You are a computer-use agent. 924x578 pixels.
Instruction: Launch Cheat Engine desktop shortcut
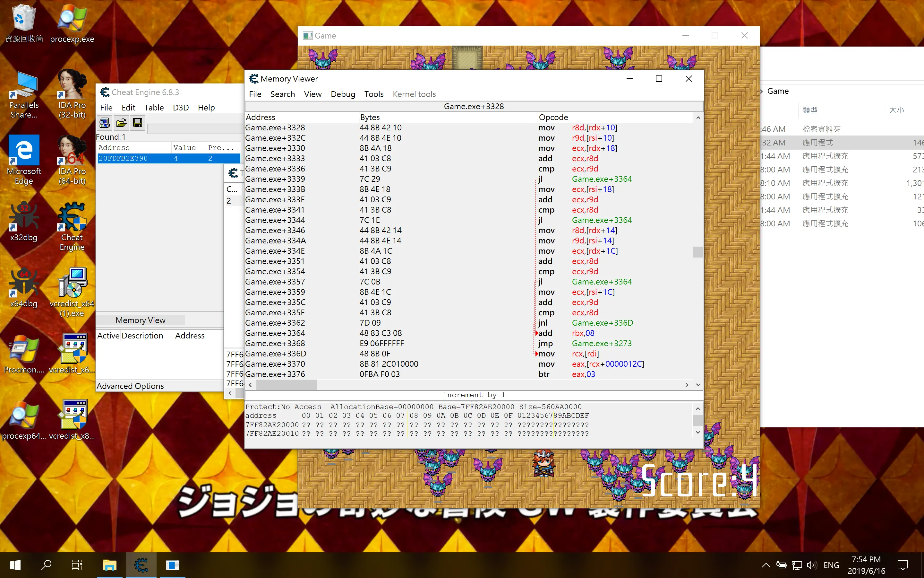(72, 226)
